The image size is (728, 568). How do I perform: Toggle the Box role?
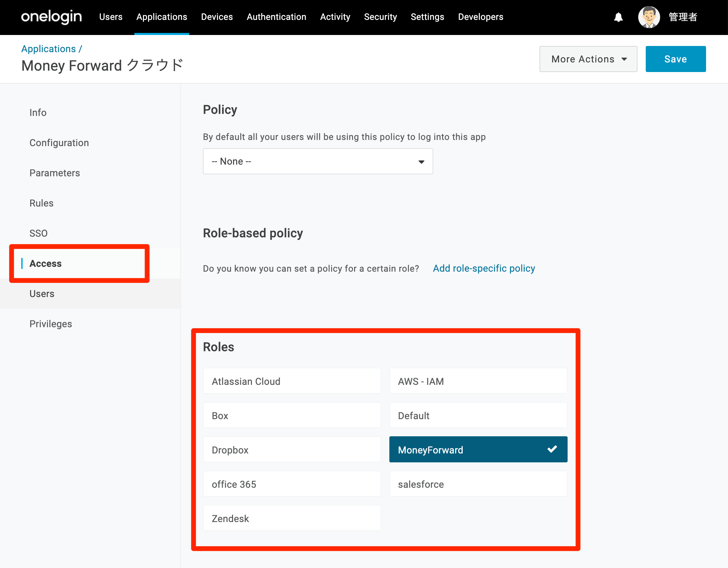point(292,415)
